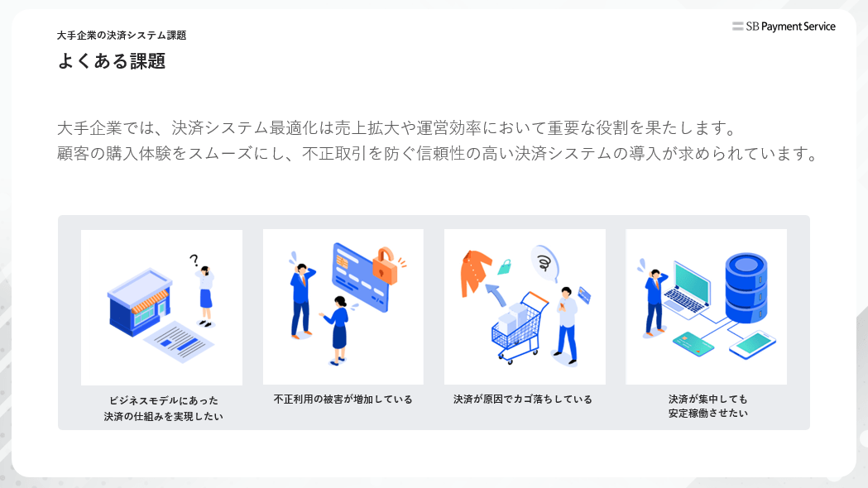Open the ビジネスモデルにあった card thumbnail
This screenshot has width=868, height=488.
click(161, 308)
